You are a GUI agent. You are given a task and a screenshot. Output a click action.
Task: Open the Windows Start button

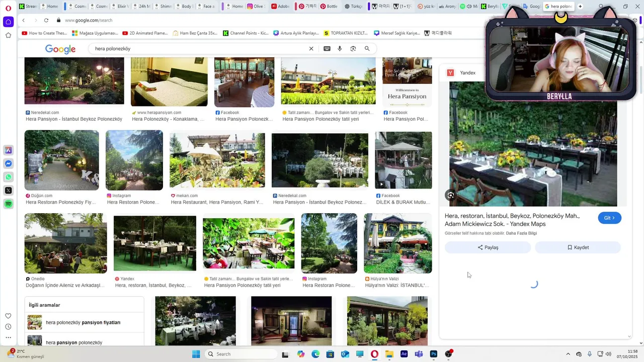[x=196, y=354]
